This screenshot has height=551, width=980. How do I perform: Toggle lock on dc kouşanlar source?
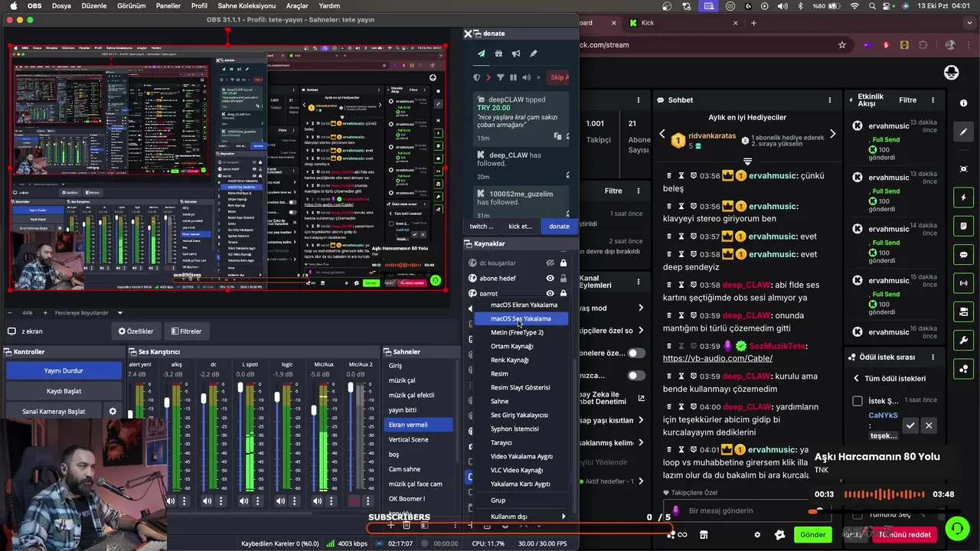tap(563, 263)
